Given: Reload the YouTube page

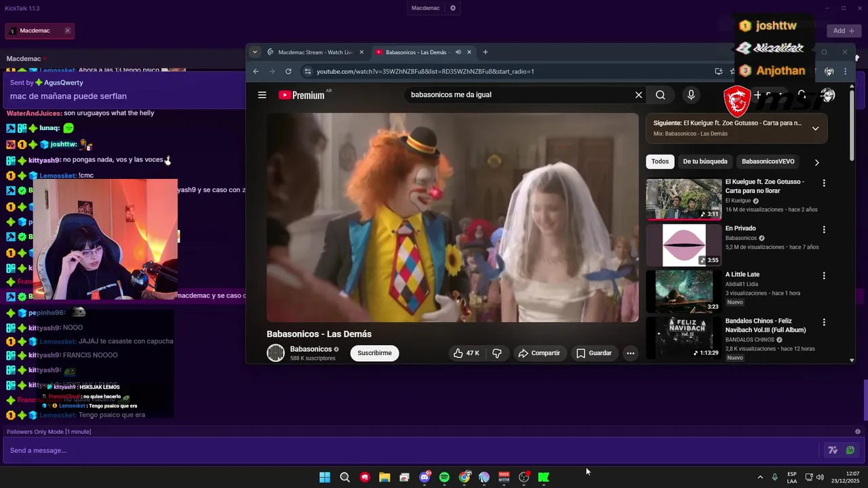Looking at the screenshot, I should pyautogui.click(x=288, y=71).
